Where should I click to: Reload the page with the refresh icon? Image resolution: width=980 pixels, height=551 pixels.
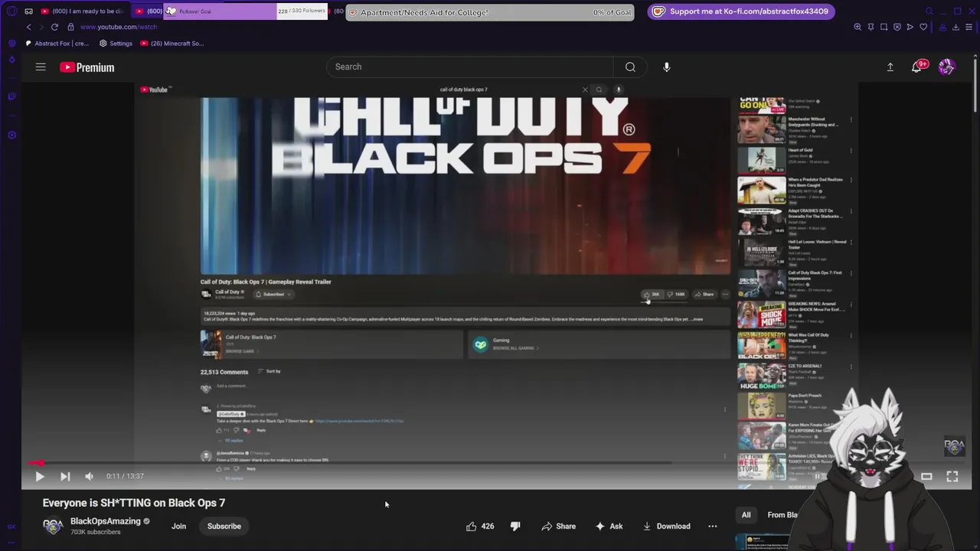pos(54,27)
